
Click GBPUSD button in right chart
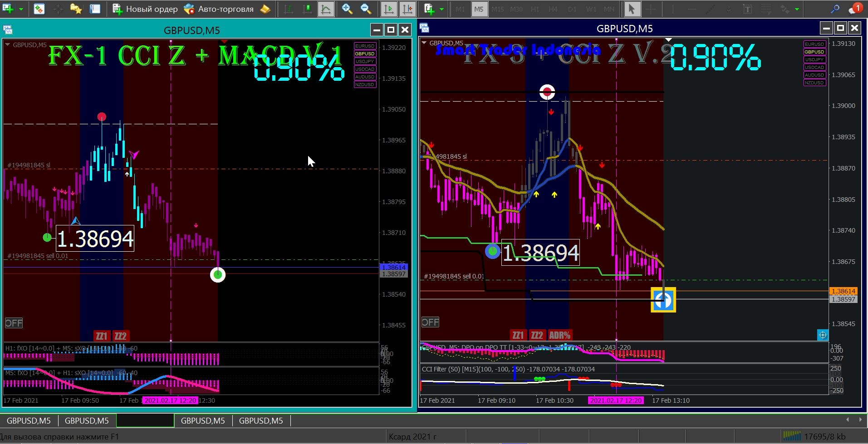(x=814, y=52)
